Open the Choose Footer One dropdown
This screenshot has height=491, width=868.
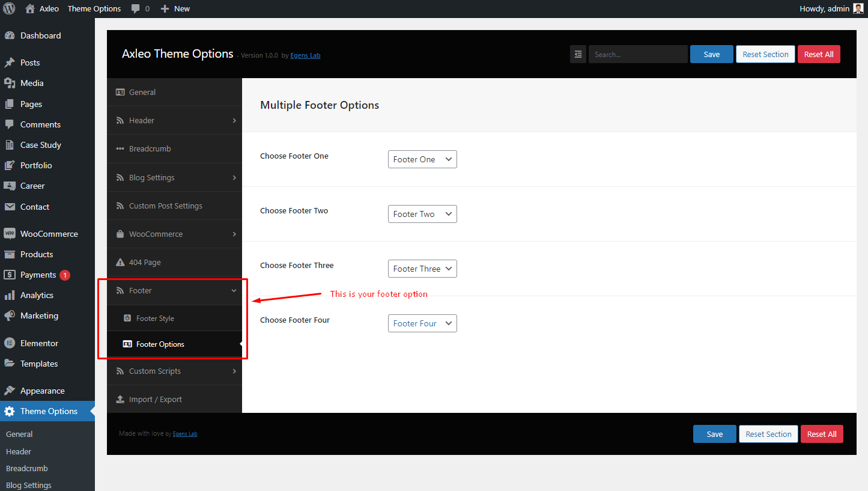coord(422,159)
